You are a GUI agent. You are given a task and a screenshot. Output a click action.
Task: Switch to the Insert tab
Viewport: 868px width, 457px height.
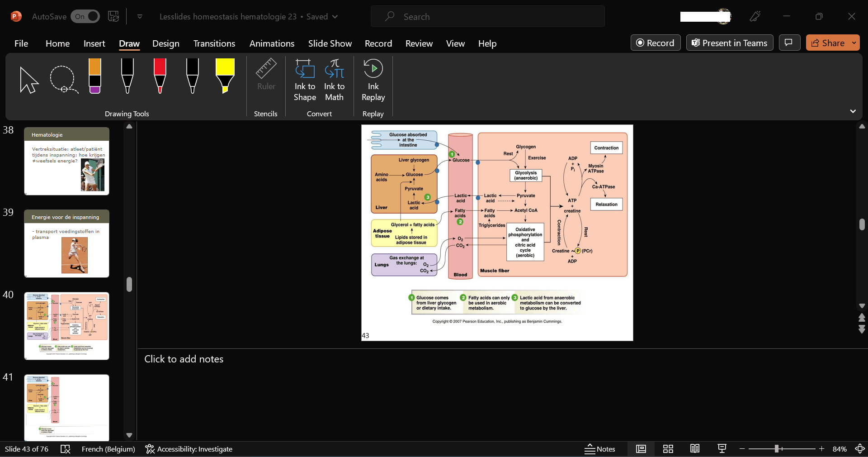tap(94, 43)
